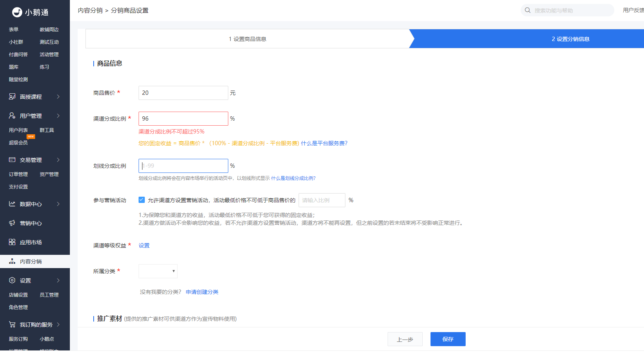Open 小社群 submenu item

click(x=16, y=42)
